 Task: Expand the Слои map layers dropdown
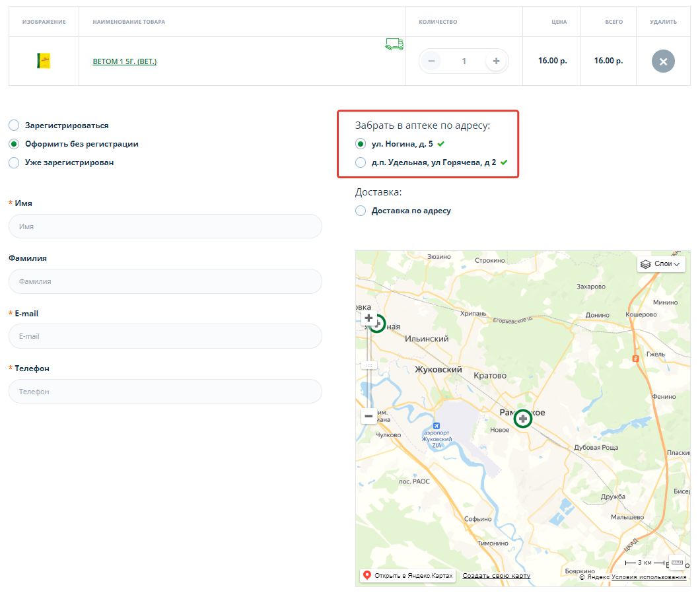point(661,264)
